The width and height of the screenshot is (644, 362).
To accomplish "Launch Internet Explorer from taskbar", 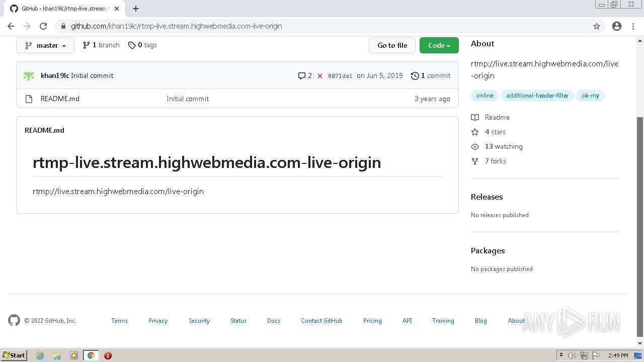I will click(x=40, y=355).
